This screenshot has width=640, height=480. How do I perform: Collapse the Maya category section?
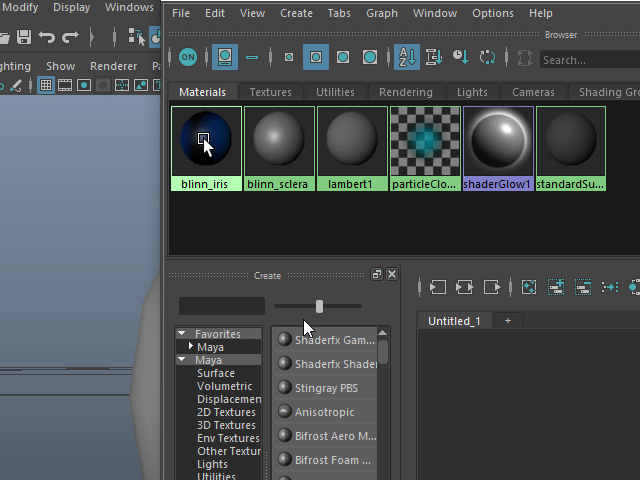(x=182, y=360)
